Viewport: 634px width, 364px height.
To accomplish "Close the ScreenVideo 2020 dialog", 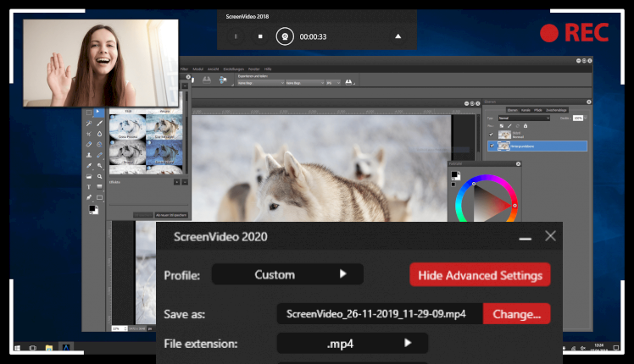I will tap(550, 236).
